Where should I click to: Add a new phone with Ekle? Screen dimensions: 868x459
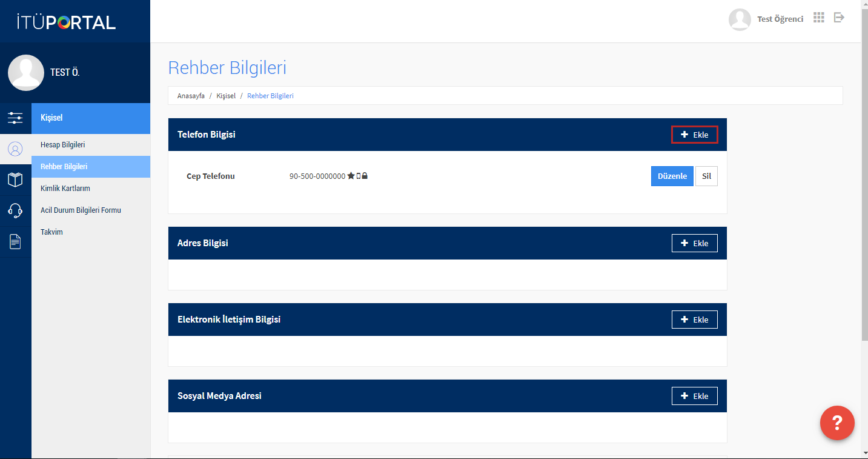click(x=694, y=135)
